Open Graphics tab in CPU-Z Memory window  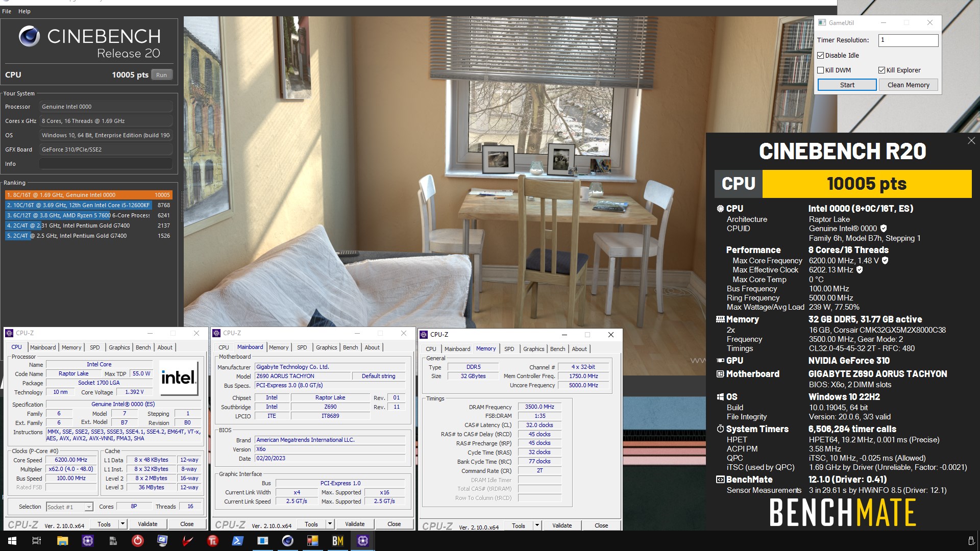533,349
